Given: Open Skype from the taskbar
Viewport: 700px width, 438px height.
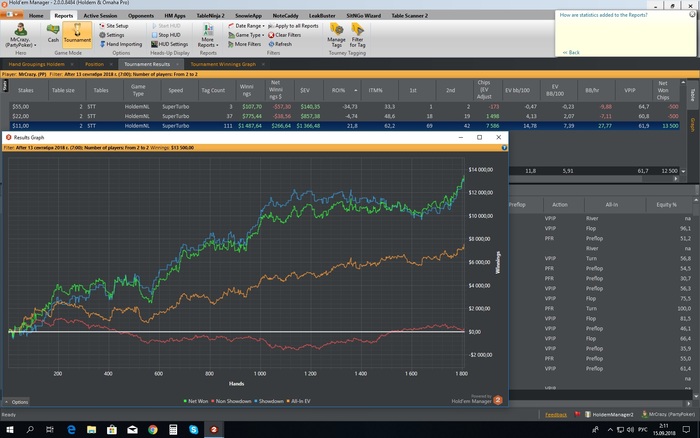Looking at the screenshot, I should pos(193,430).
